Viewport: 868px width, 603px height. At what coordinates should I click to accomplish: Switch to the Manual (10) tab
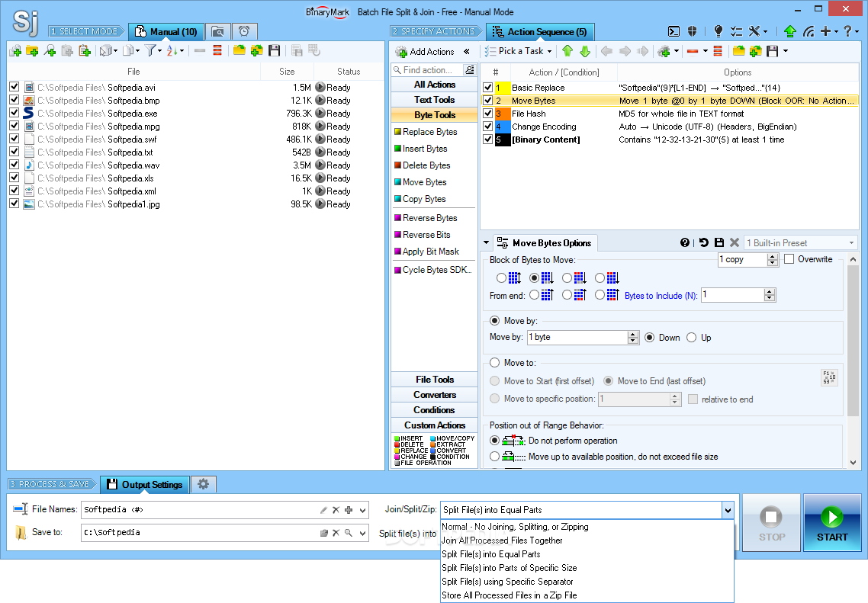pos(166,31)
